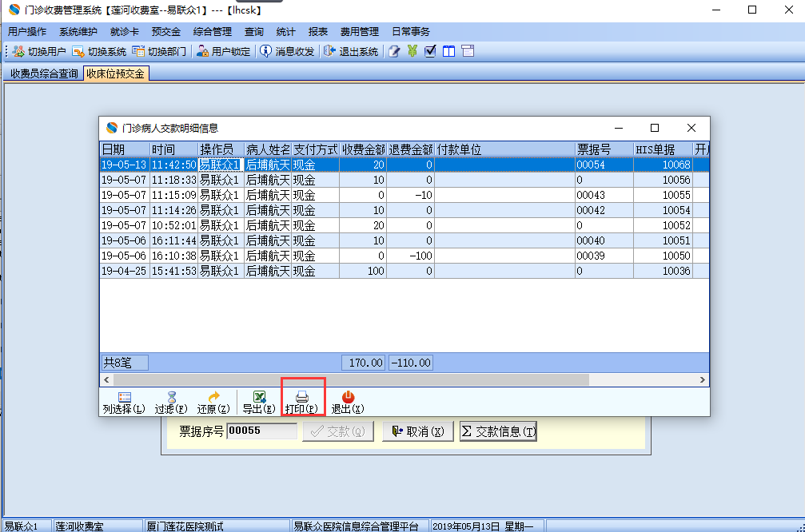Viewport: 805px width, 532px height.
Task: Click the list form icon at toolbar end
Action: (468, 51)
